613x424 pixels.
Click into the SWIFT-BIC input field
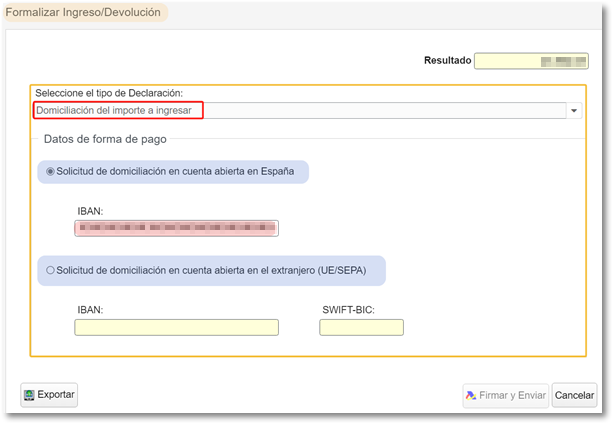point(361,327)
